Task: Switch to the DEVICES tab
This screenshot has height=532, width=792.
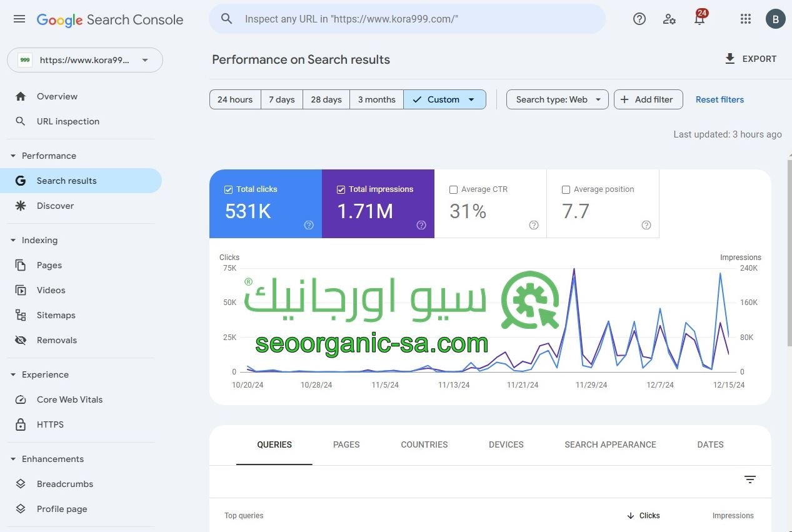Action: coord(506,444)
